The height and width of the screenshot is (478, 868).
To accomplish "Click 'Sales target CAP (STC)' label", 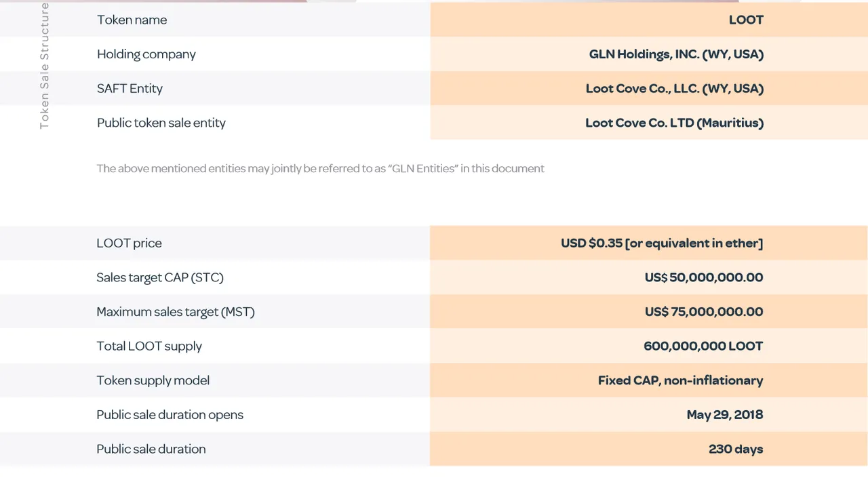I will pos(159,277).
